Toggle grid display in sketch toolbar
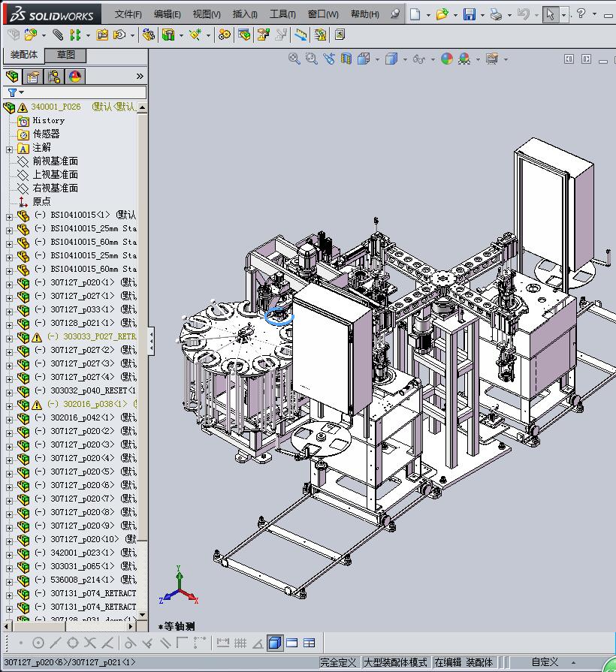The image size is (616, 672). [240, 643]
